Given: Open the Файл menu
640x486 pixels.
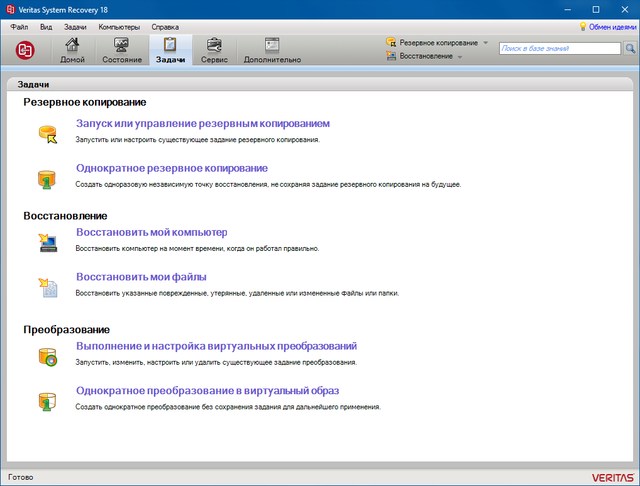Looking at the screenshot, I should [19, 26].
